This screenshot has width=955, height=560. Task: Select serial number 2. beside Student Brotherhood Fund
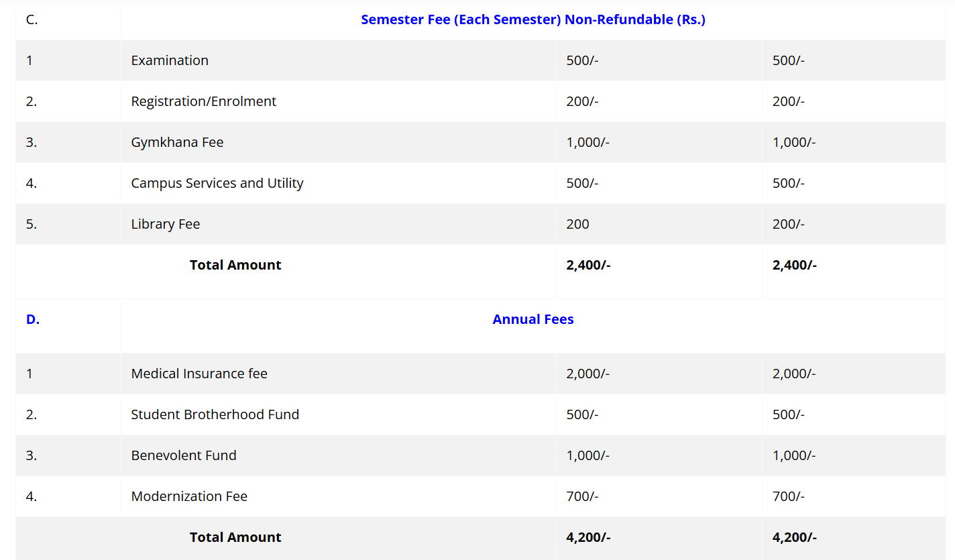coord(32,414)
